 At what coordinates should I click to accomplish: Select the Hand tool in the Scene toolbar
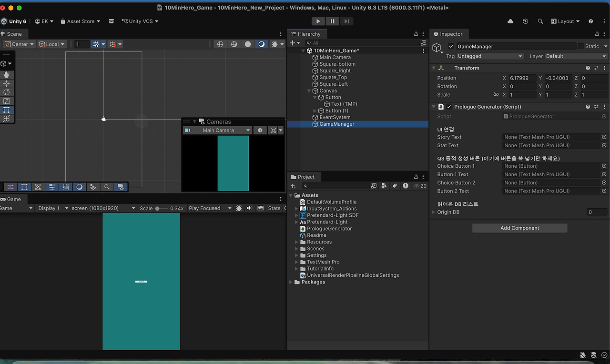pyautogui.click(x=7, y=75)
